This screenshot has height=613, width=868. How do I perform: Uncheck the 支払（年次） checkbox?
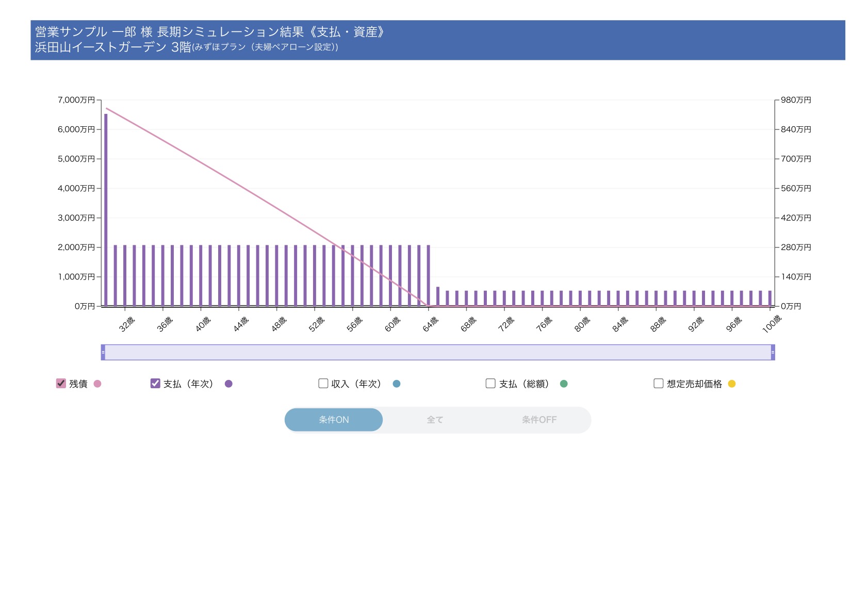pyautogui.click(x=155, y=383)
